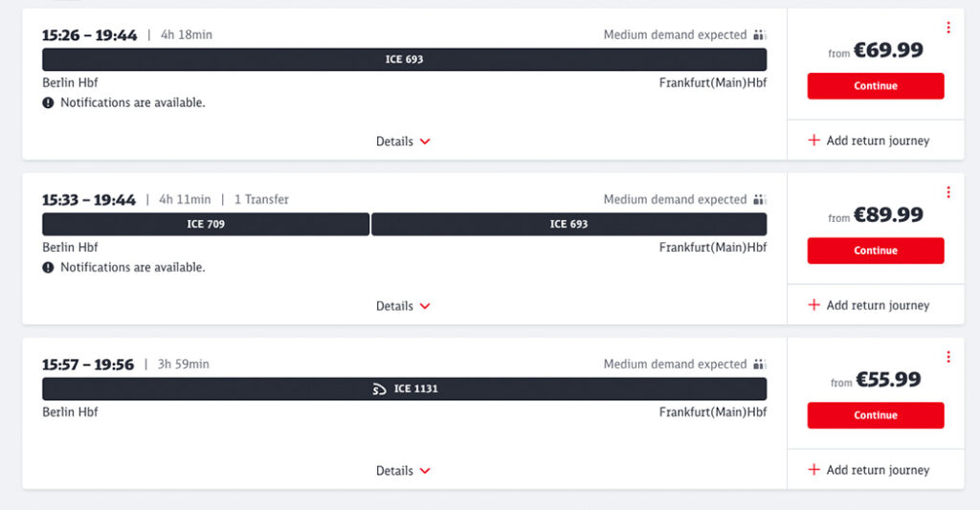Click the Sprinter icon on the ICE 1131 bar
This screenshot has width=980, height=510.
[379, 389]
